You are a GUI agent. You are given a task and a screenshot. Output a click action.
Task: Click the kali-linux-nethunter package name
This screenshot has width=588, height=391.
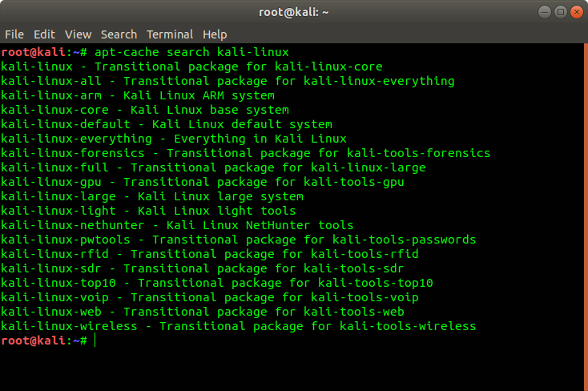point(72,225)
